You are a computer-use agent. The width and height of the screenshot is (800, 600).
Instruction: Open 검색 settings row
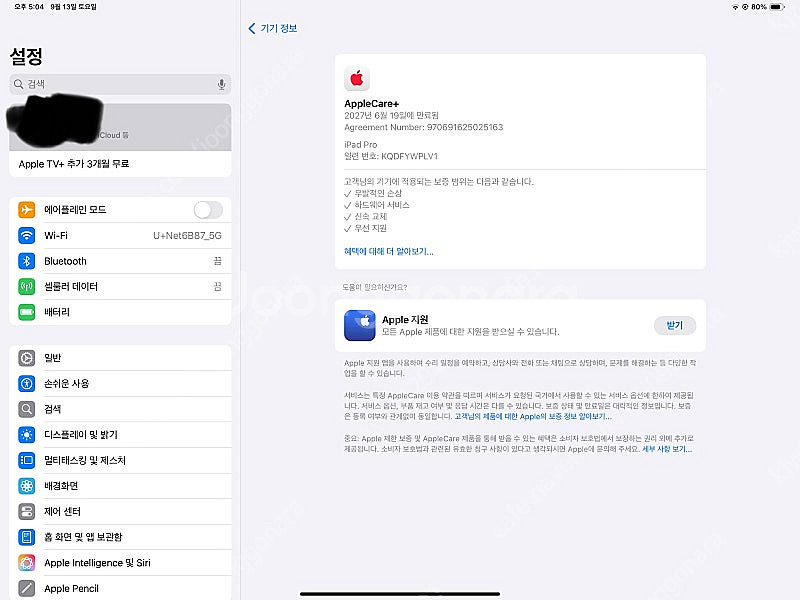point(120,409)
